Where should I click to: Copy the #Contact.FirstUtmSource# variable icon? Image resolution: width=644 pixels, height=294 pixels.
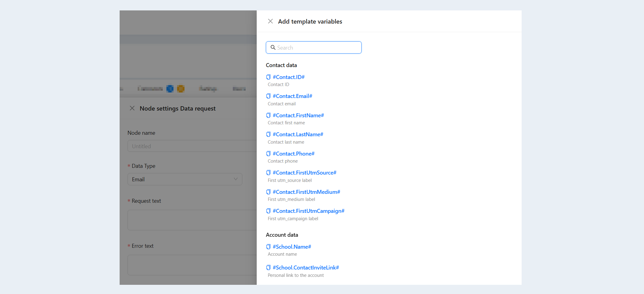(x=268, y=173)
